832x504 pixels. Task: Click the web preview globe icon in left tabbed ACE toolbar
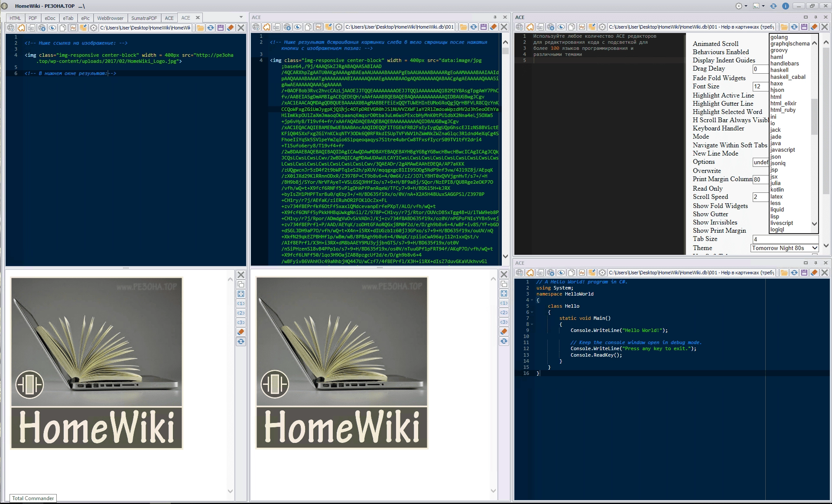point(11,28)
